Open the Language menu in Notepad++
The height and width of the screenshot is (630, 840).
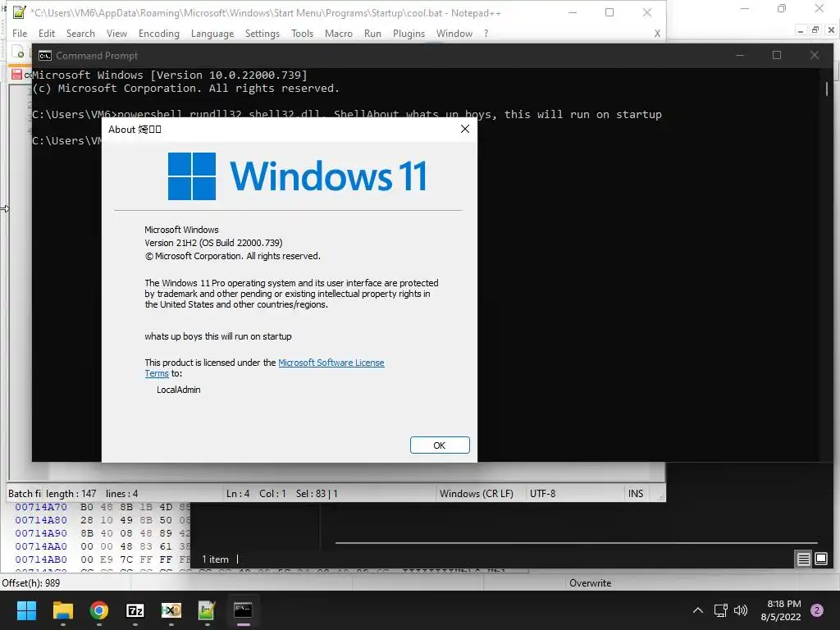212,33
